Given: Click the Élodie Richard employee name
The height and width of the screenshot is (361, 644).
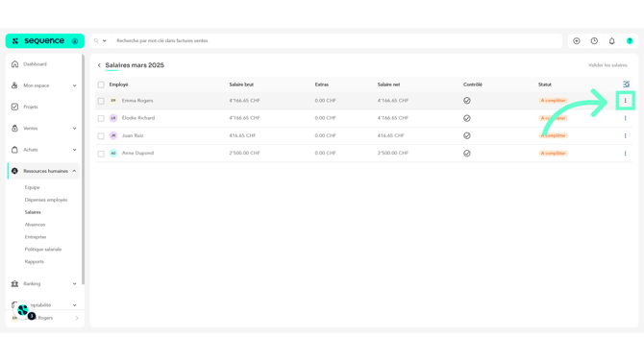Looking at the screenshot, I should pyautogui.click(x=138, y=118).
